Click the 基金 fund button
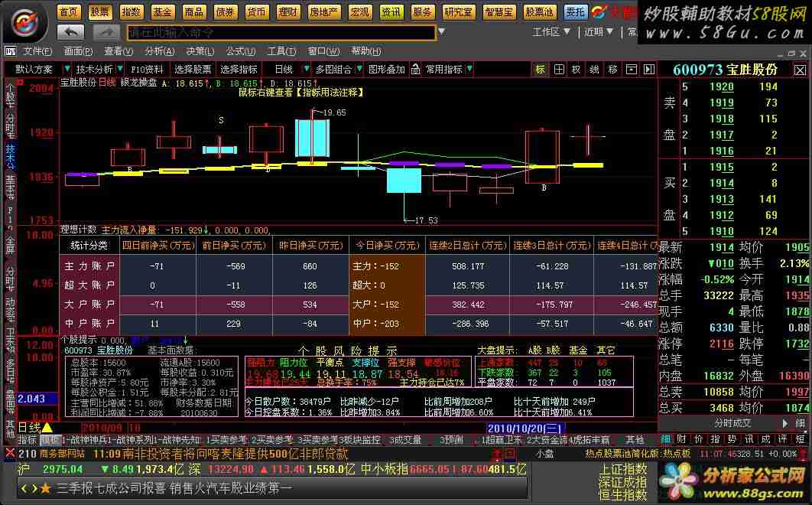 (x=162, y=11)
